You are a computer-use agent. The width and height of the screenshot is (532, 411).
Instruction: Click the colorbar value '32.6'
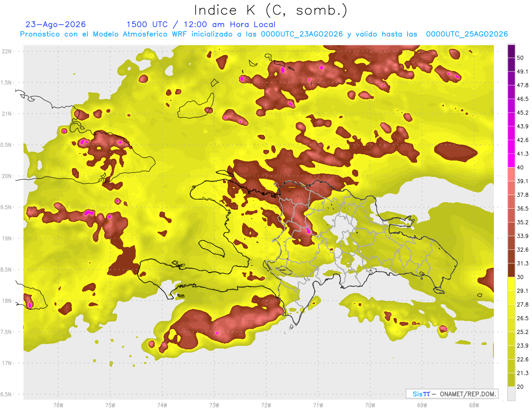tap(522, 250)
